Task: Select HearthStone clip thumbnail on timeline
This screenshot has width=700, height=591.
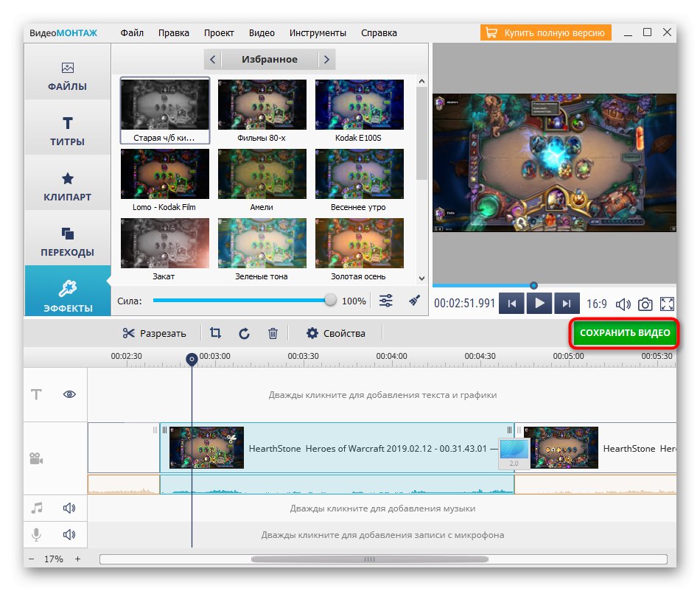Action: click(x=207, y=448)
